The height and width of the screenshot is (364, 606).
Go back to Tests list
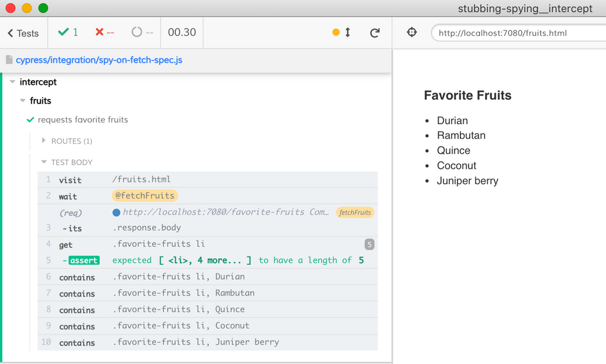(x=24, y=33)
